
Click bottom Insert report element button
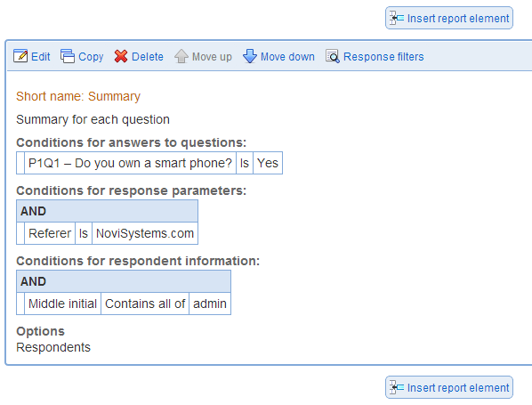point(449,387)
